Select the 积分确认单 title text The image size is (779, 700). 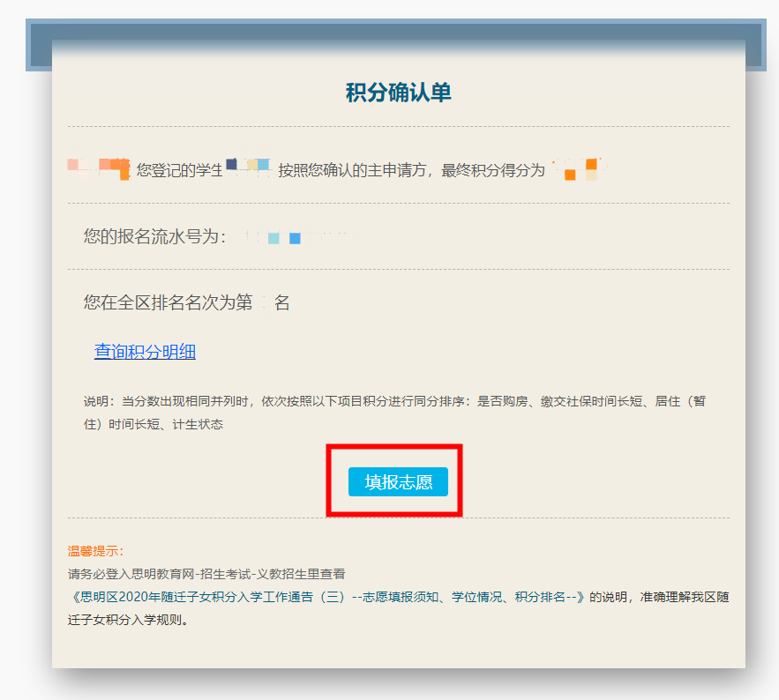[x=399, y=93]
